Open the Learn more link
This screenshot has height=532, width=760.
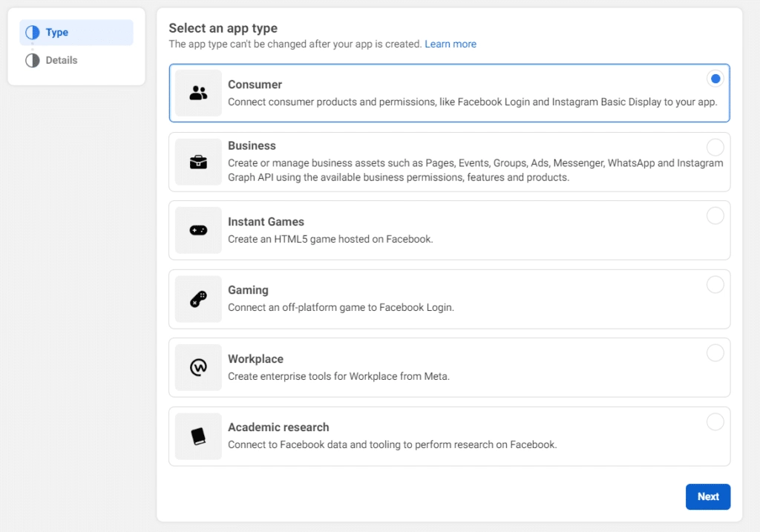coord(451,44)
